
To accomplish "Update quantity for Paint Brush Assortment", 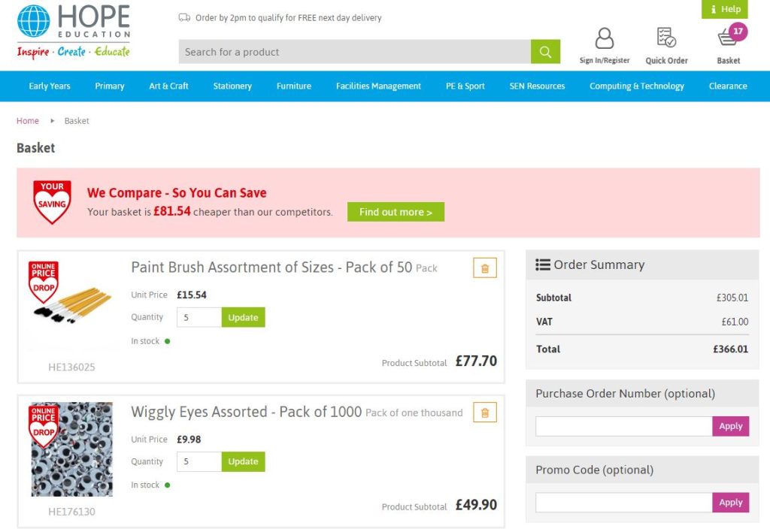I will [x=243, y=318].
